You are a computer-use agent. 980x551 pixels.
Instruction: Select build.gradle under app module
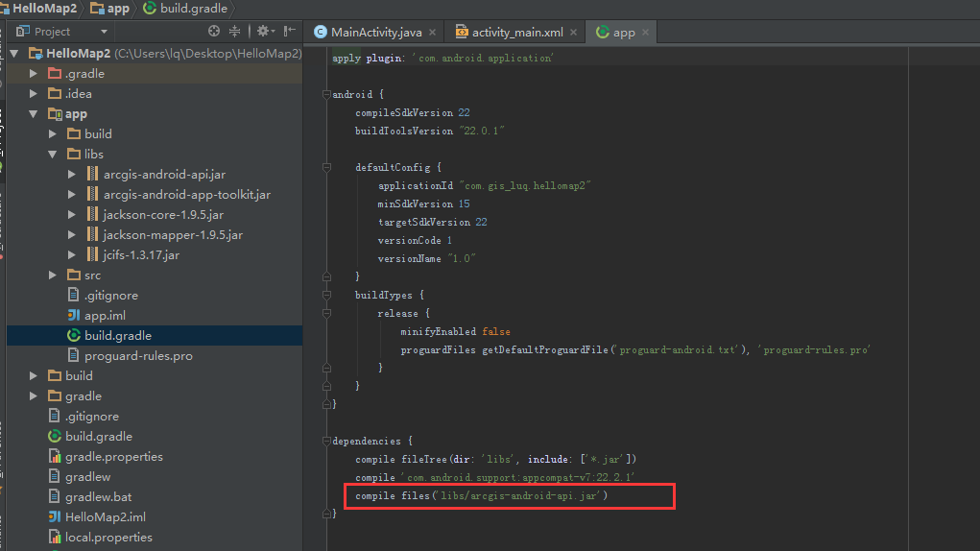118,335
